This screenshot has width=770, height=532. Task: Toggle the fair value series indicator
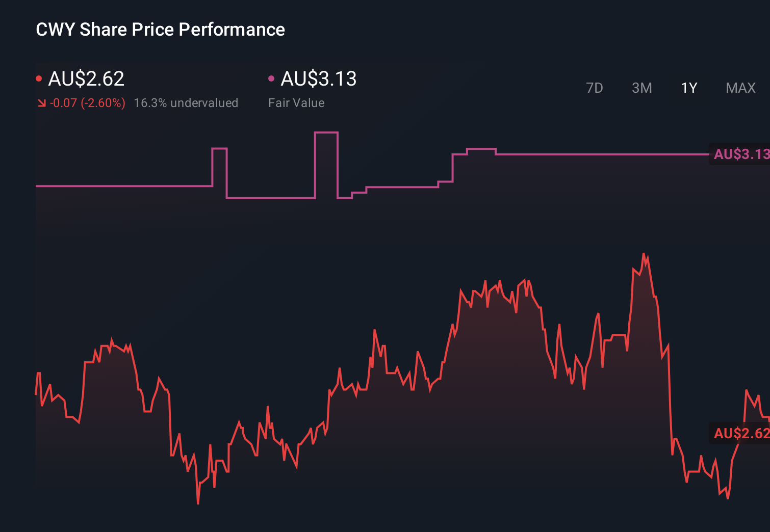(x=271, y=77)
